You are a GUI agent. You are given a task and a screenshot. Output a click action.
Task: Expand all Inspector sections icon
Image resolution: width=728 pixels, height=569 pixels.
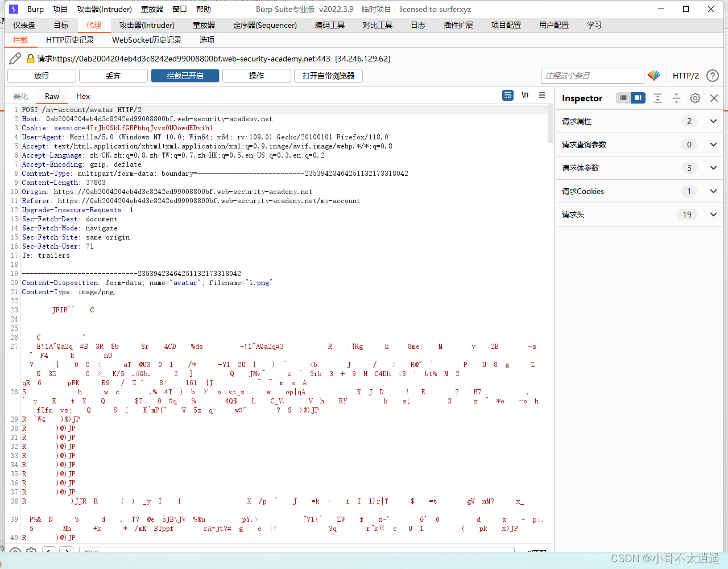[x=657, y=98]
